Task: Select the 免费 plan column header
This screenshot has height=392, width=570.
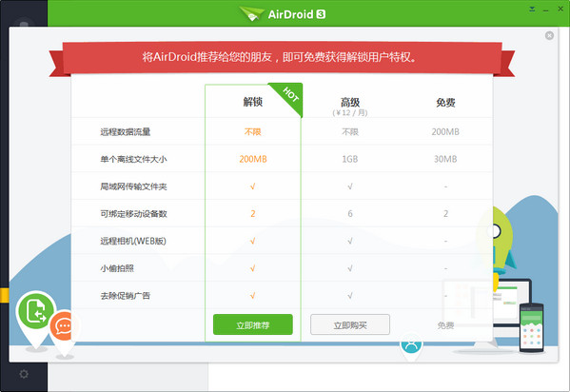Action: click(445, 103)
